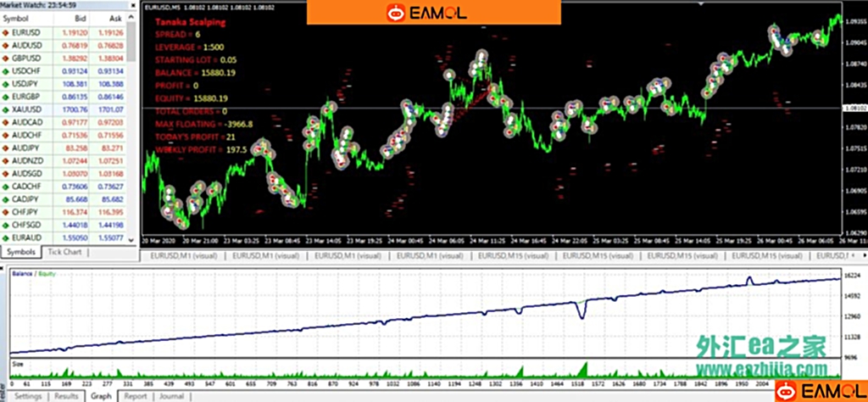
Task: Click the EAMOL logo in the top banner
Action: pos(432,13)
